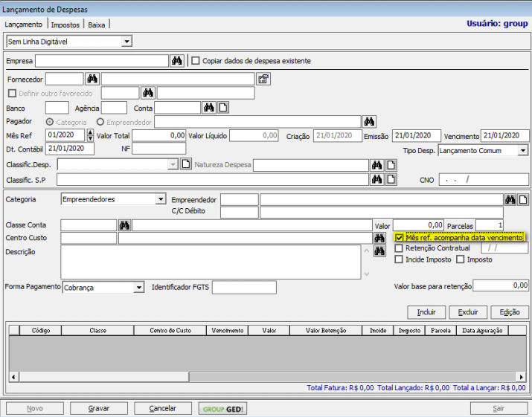Create new Natureza Despesa page icon
The image size is (532, 417).
[391, 166]
